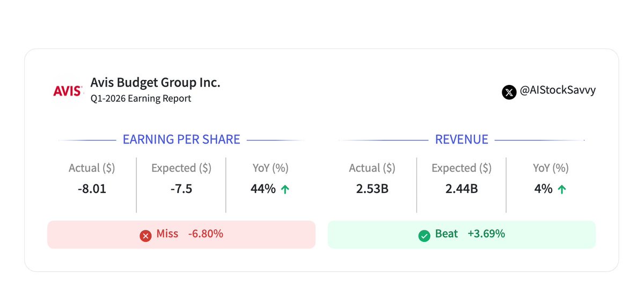The height and width of the screenshot is (295, 644).
Task: Click the Actual ($) label under Revenue
Action: point(372,168)
